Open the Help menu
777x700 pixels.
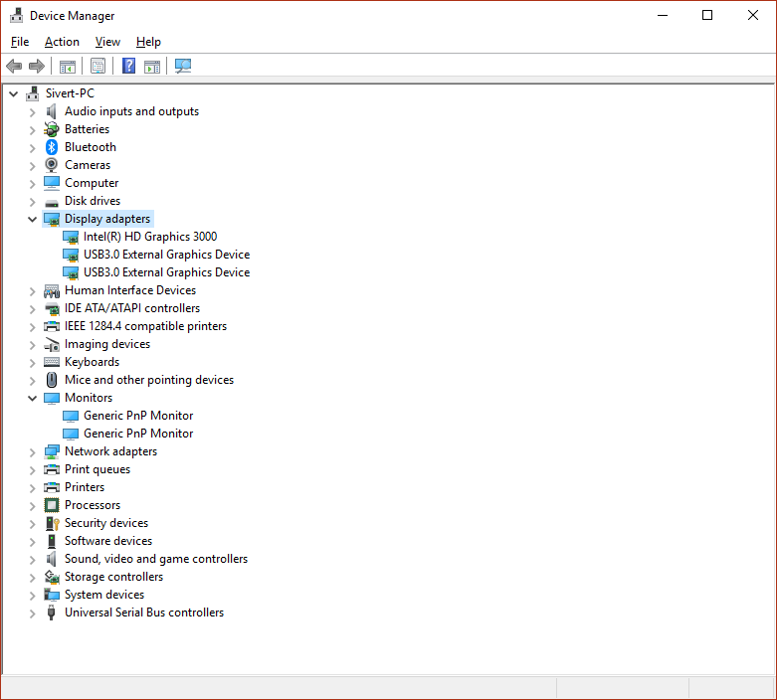148,42
